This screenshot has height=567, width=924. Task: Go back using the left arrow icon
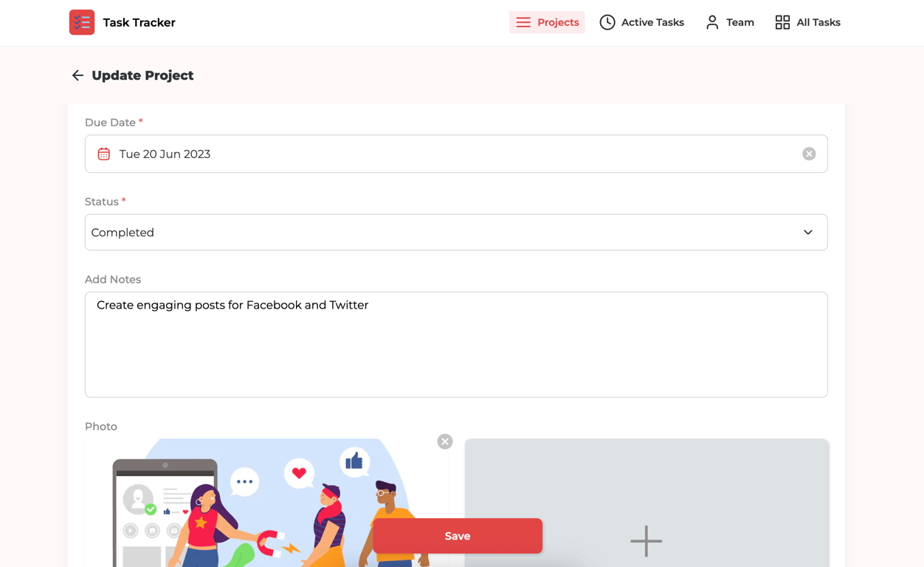[x=77, y=75]
